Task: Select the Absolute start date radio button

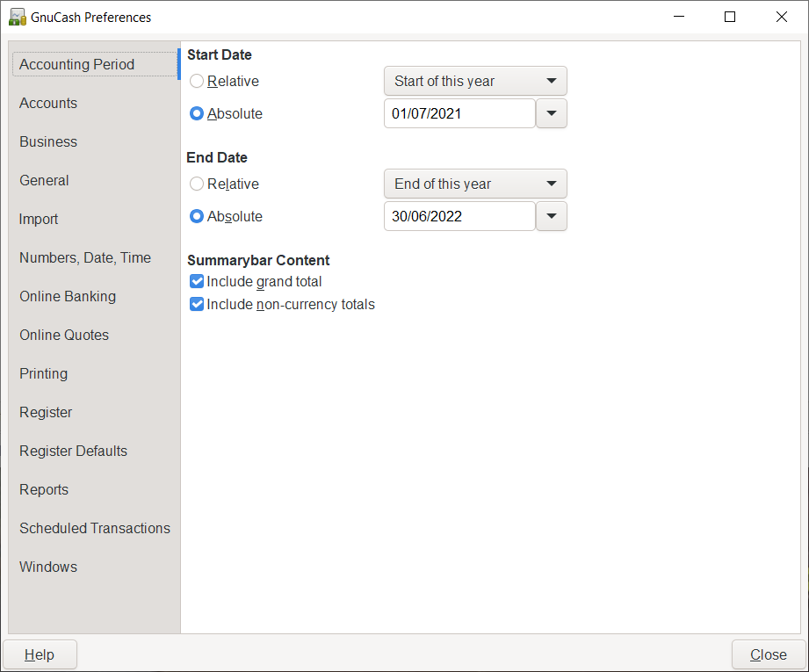Action: tap(197, 114)
